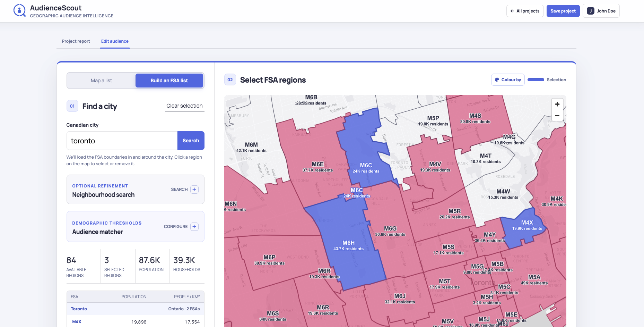Focus the Canadian city input field

pyautogui.click(x=122, y=141)
